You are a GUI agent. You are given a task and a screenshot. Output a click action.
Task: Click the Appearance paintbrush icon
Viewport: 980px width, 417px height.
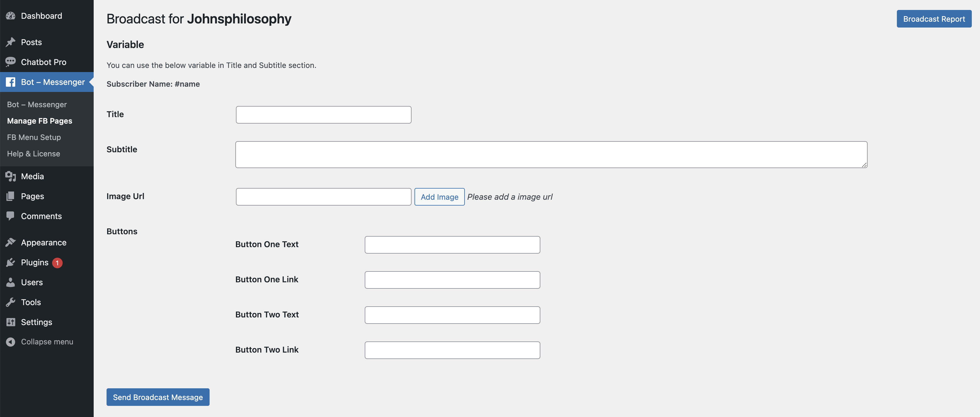11,242
